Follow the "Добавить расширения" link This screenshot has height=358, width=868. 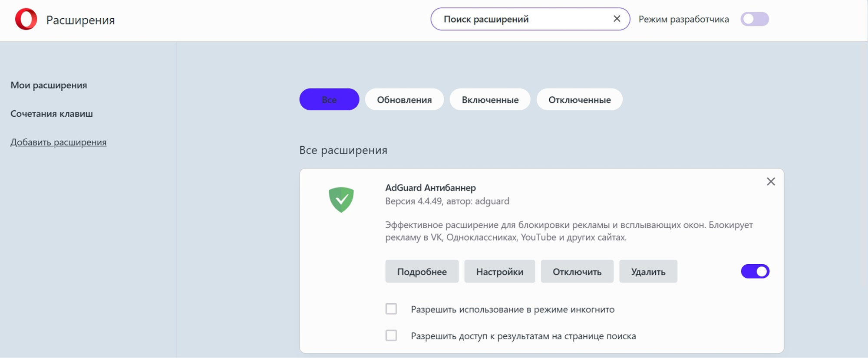[x=58, y=142]
